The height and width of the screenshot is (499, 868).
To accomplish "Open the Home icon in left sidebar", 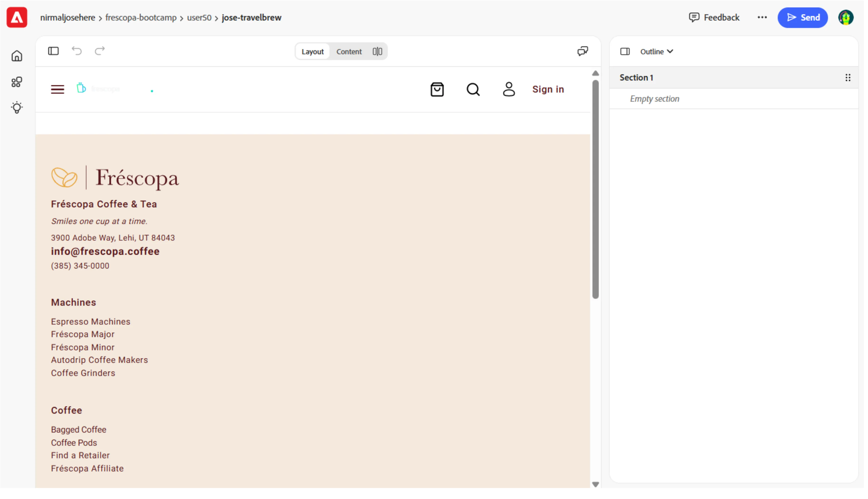I will pos(17,56).
